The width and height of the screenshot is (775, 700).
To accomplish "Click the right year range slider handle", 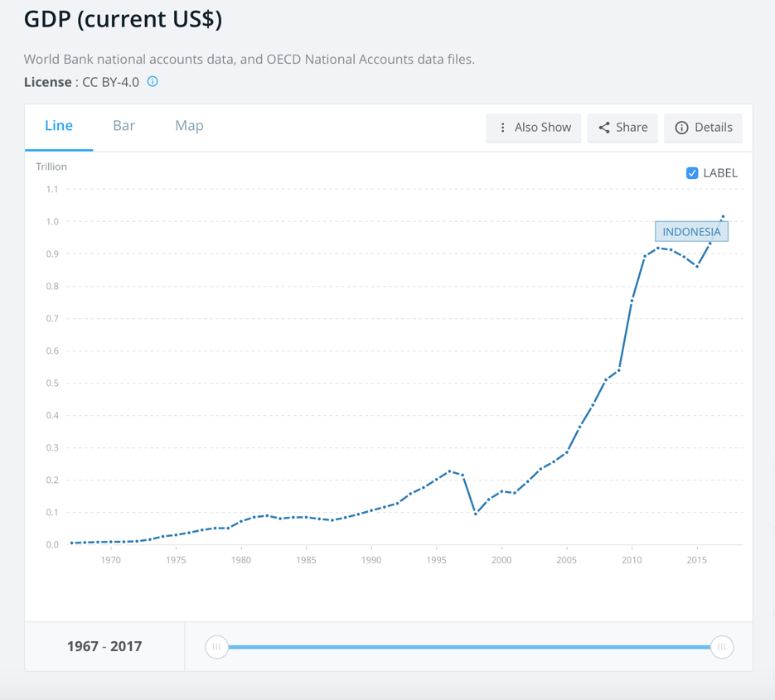I will tap(722, 647).
